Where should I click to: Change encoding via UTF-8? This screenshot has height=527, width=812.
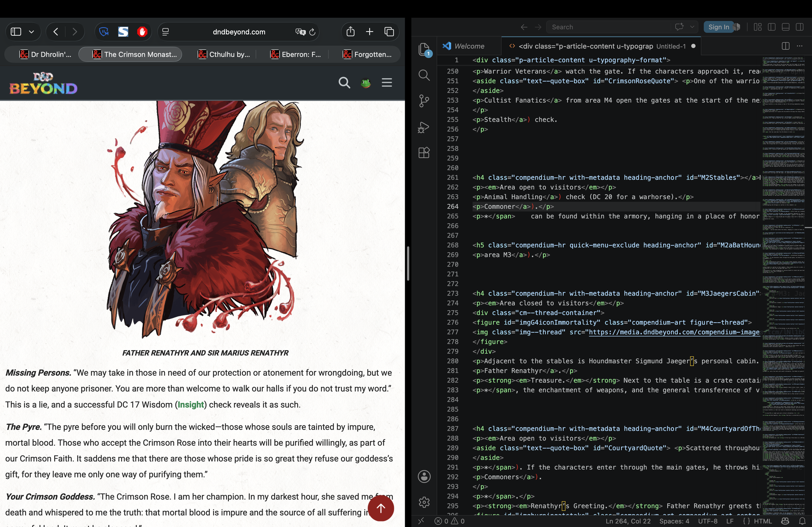pyautogui.click(x=708, y=521)
